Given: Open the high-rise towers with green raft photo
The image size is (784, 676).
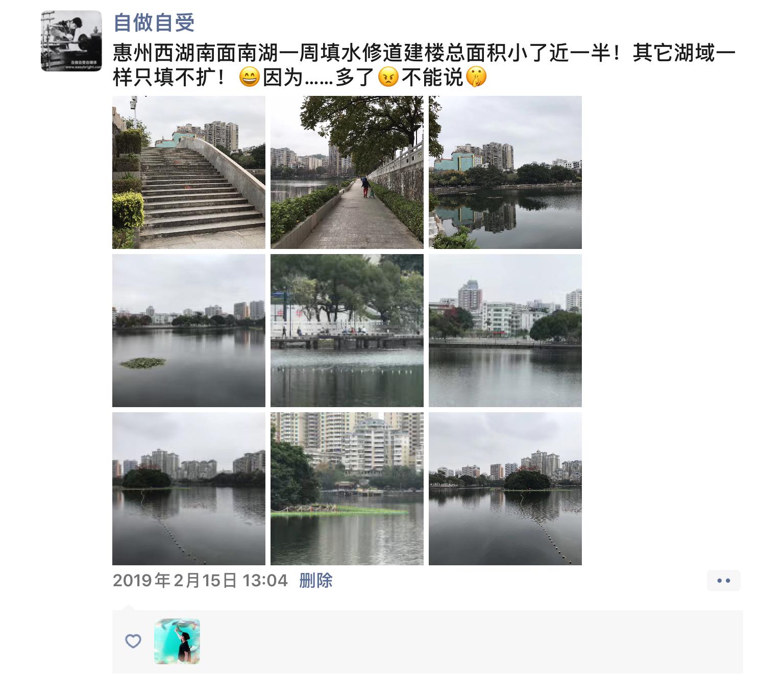Looking at the screenshot, I should coord(347,489).
